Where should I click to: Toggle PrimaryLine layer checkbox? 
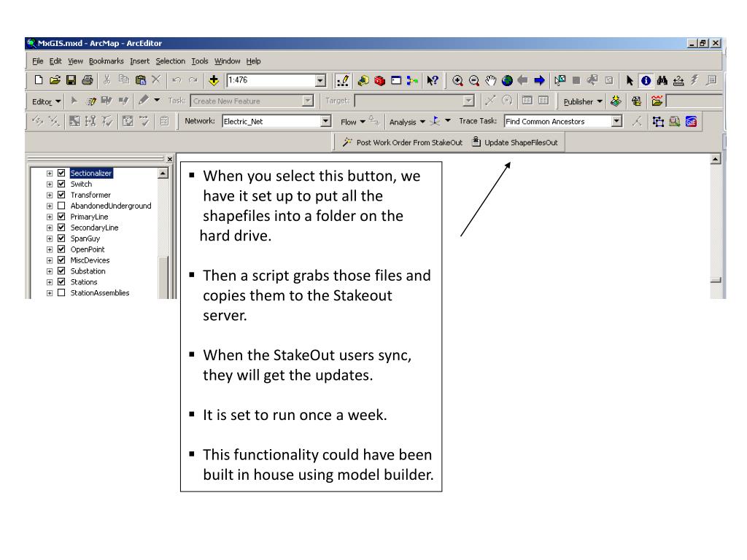61,217
